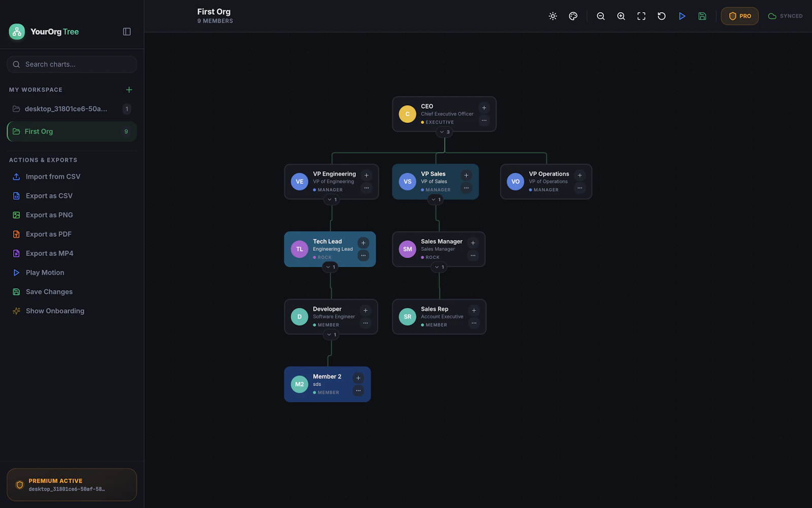Open the PRO badge

740,16
